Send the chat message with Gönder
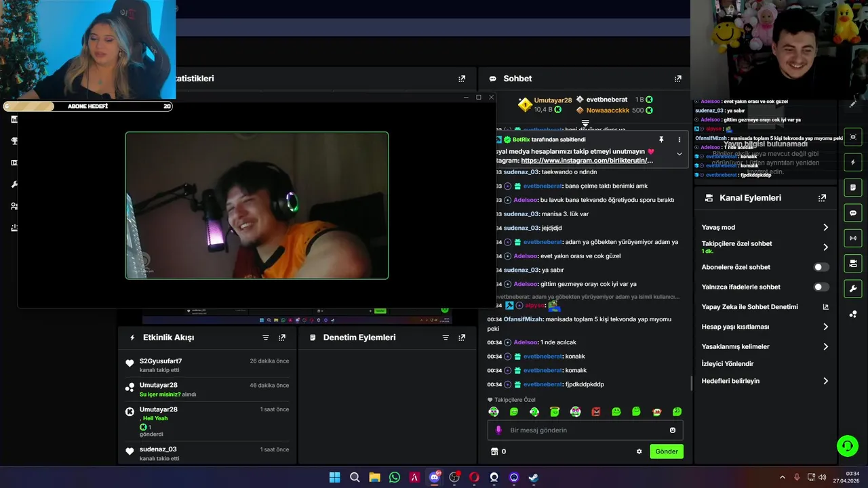This screenshot has height=488, width=868. [666, 451]
